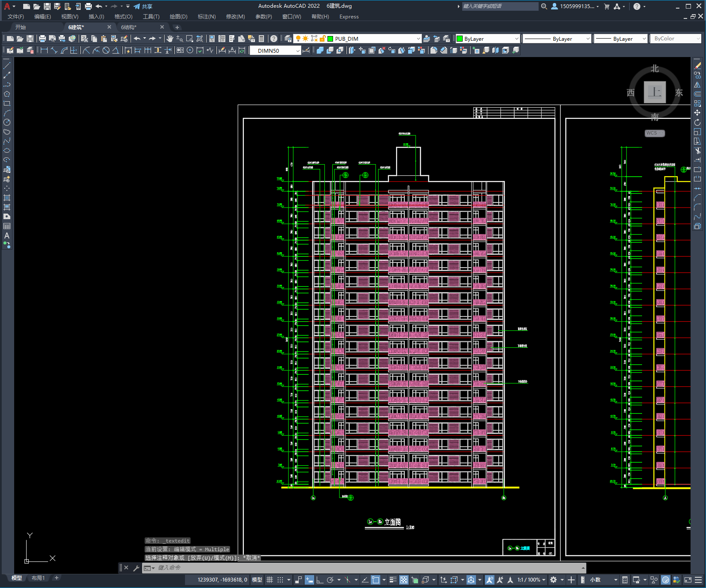Click the Calculator icon in standard toolbar
The height and width of the screenshot is (588, 706).
pyautogui.click(x=261, y=39)
